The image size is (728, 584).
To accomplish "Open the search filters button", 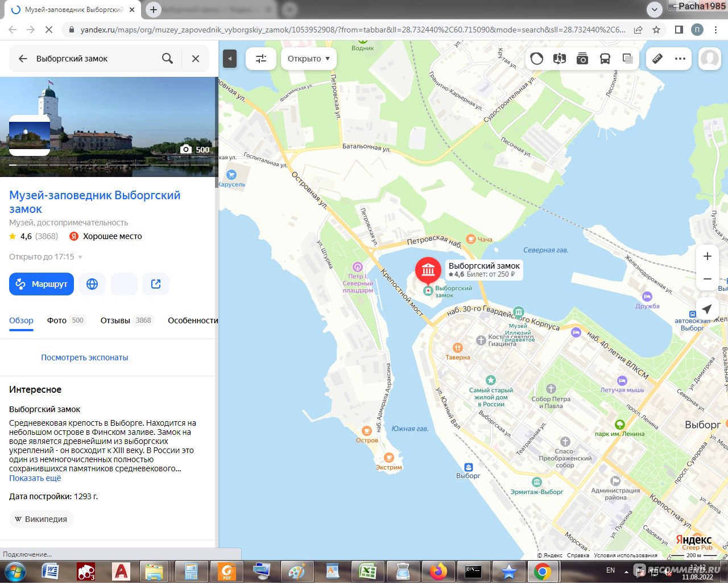I will click(x=261, y=59).
